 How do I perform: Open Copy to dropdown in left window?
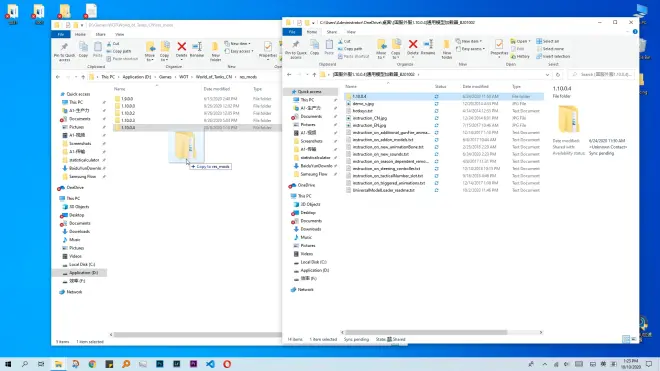[165, 51]
